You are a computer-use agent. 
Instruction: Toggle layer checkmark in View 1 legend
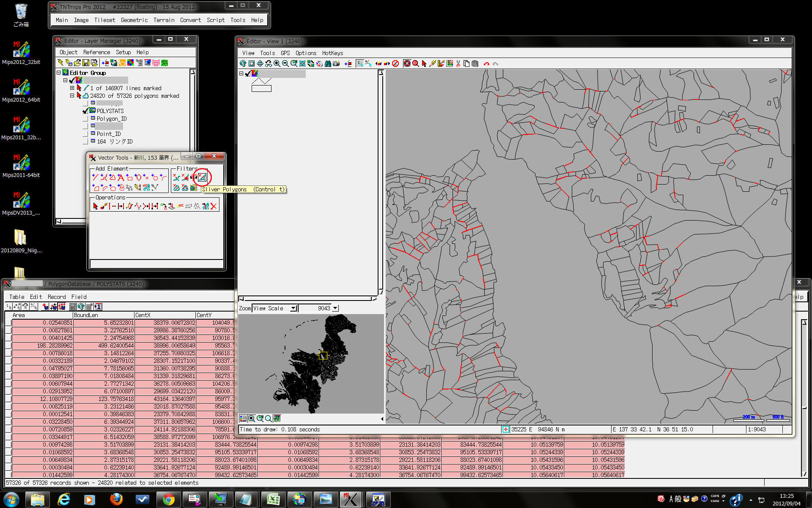248,74
